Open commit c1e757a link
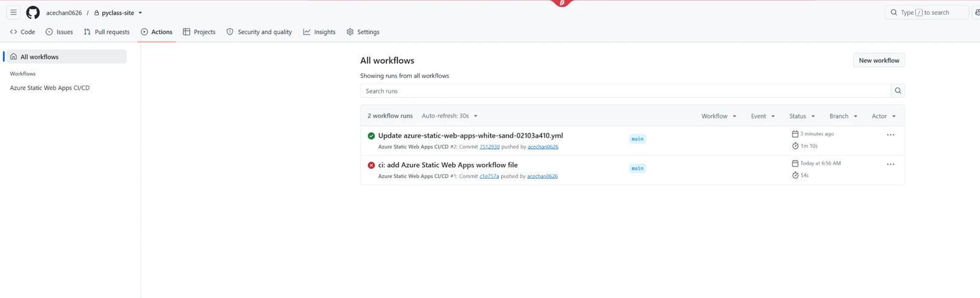 [489, 176]
